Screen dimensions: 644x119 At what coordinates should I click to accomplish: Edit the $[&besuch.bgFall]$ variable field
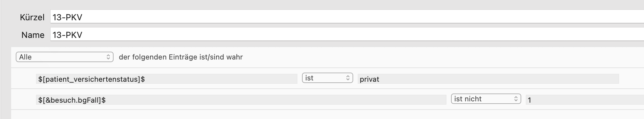241,100
